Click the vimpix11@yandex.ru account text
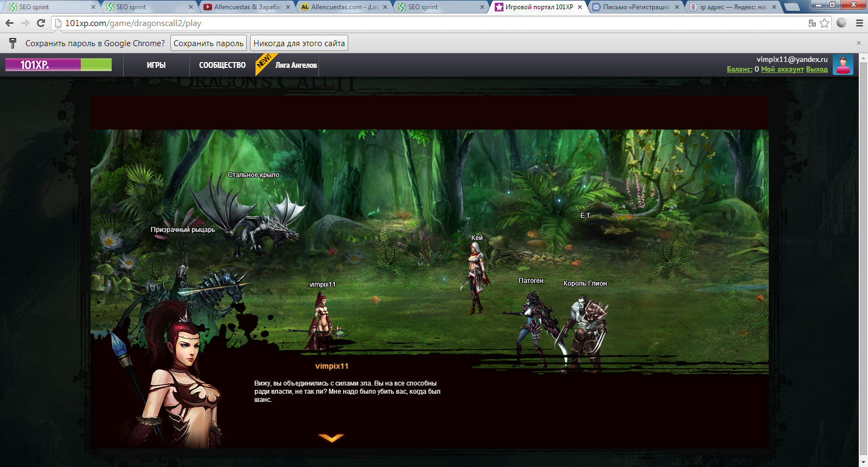This screenshot has width=868, height=467. [792, 59]
